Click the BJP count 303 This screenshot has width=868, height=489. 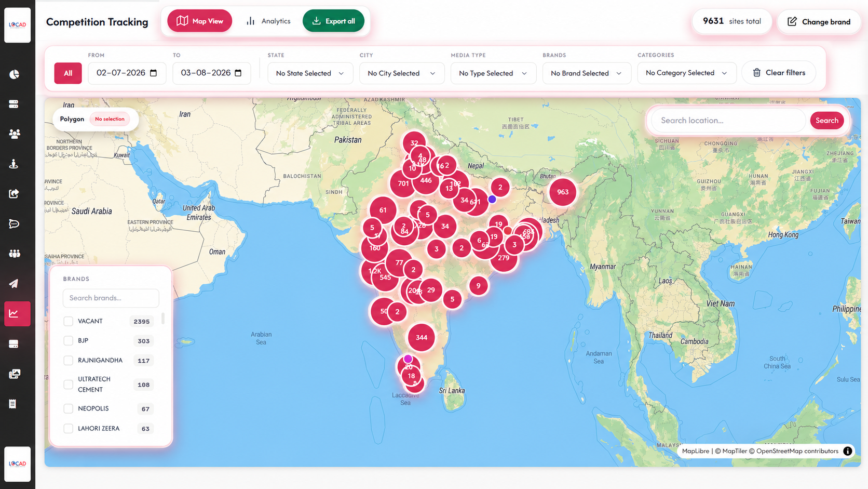[143, 341]
